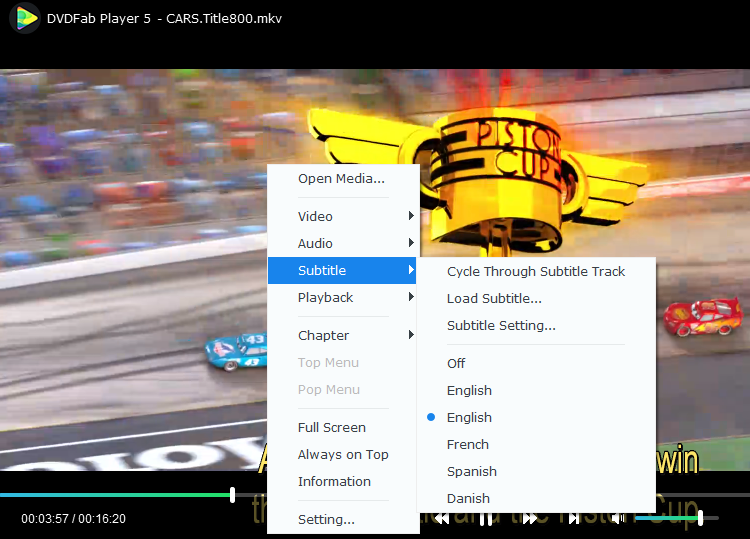Pause the video playback
This screenshot has width=750, height=539.
[x=485, y=518]
